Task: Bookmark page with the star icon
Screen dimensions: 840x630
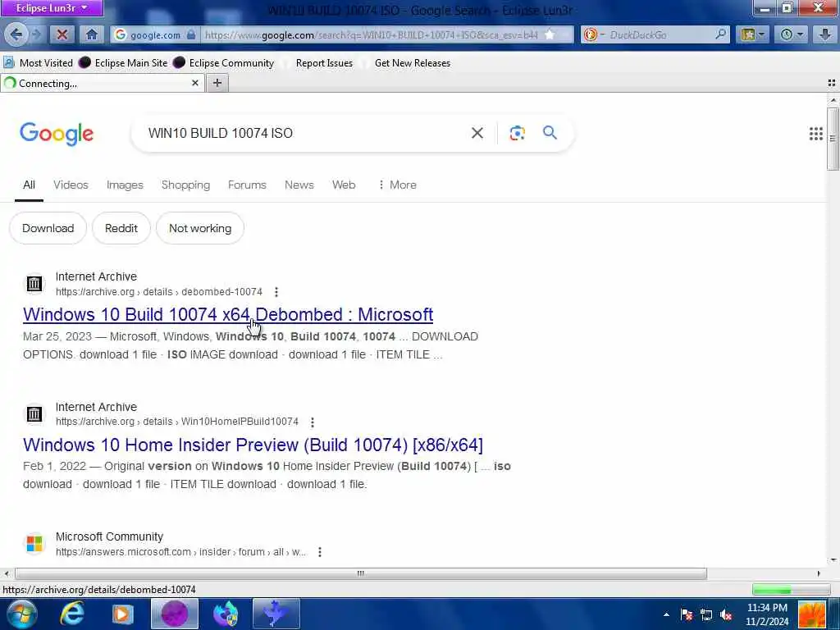Action: click(550, 34)
